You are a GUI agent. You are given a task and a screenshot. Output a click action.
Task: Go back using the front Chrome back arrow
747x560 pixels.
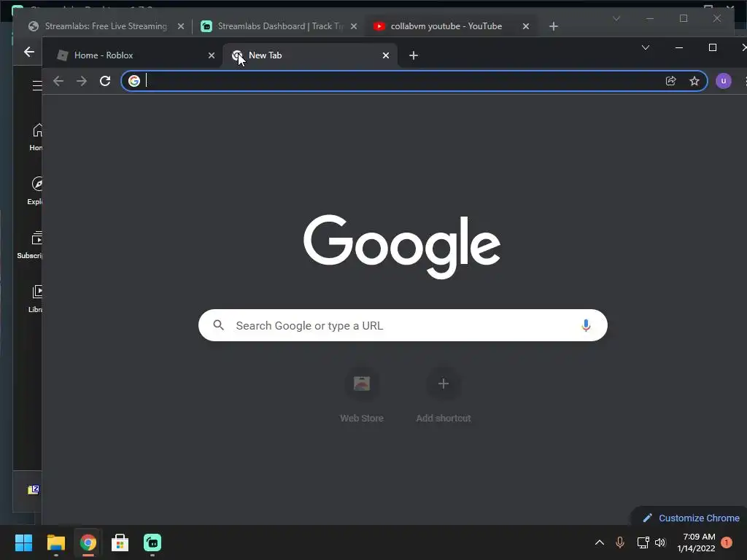58,81
